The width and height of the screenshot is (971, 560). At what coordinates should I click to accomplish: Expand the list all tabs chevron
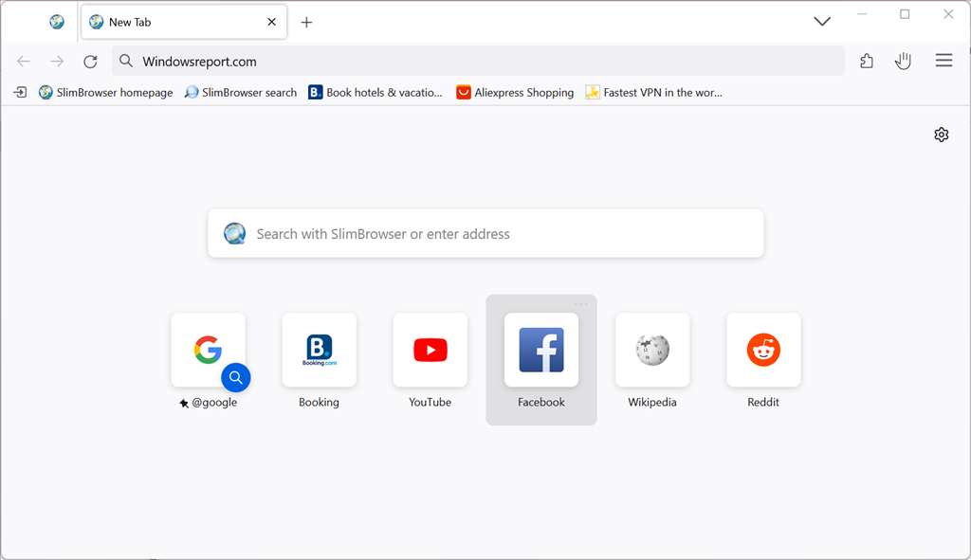[822, 21]
